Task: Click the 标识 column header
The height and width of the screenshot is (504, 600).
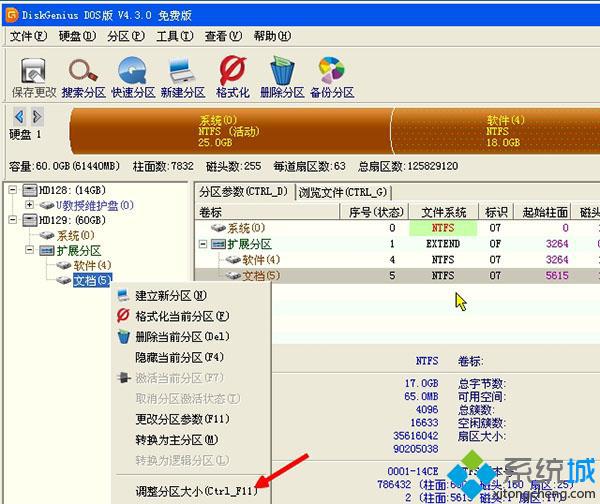Action: tap(496, 212)
